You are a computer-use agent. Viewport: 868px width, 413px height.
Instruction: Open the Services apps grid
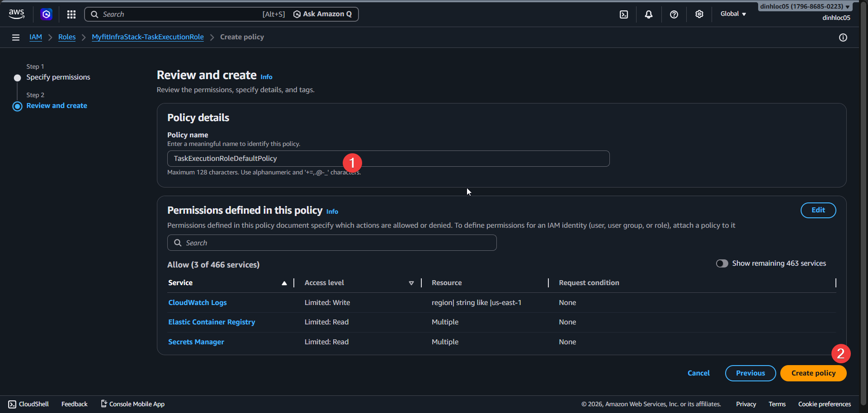pos(71,14)
